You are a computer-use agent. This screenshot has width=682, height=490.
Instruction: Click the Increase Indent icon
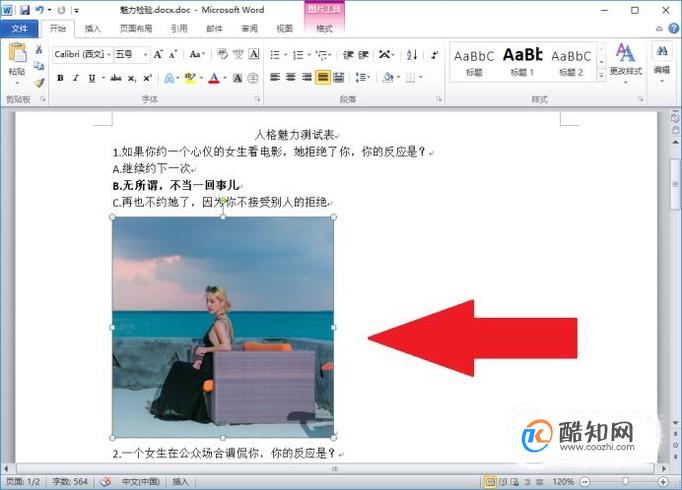[363, 55]
